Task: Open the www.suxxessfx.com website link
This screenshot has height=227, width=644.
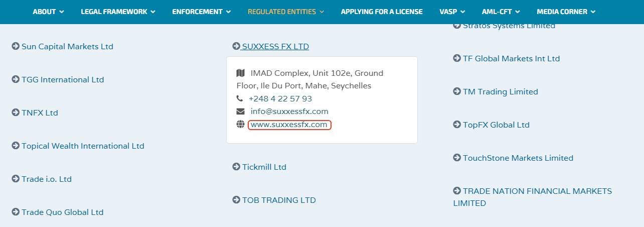Action: [289, 125]
